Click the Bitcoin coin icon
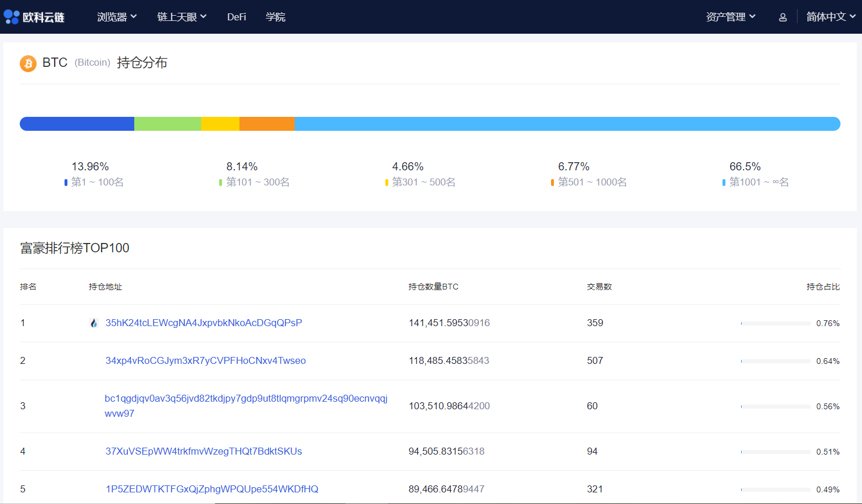Screen dimensions: 862x504 click(x=28, y=63)
